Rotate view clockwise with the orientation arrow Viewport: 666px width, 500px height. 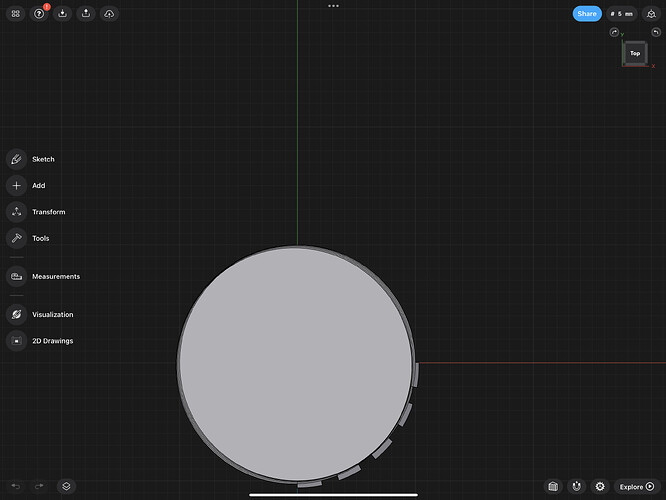tap(614, 32)
